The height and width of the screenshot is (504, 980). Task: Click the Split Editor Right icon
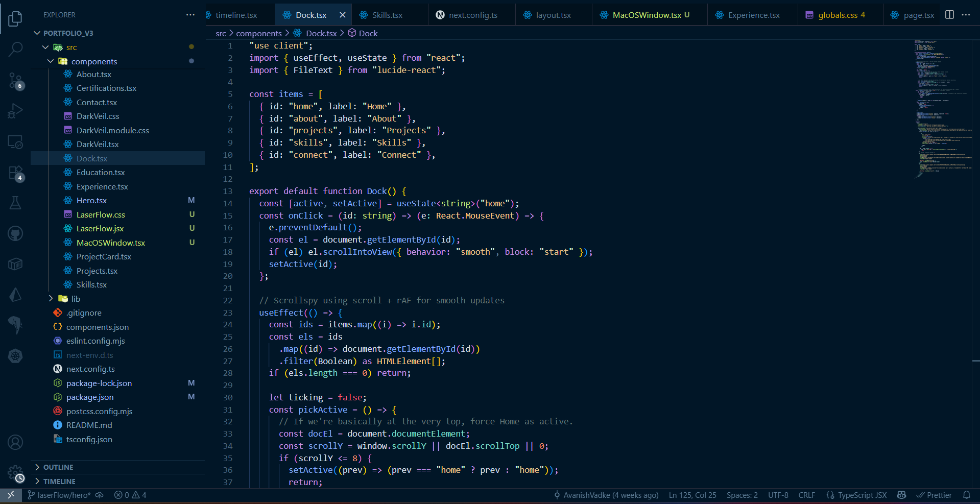tap(949, 15)
